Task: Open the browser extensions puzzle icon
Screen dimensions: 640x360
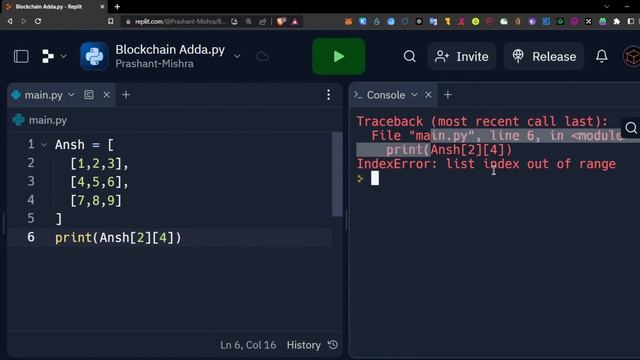Action: point(617,21)
